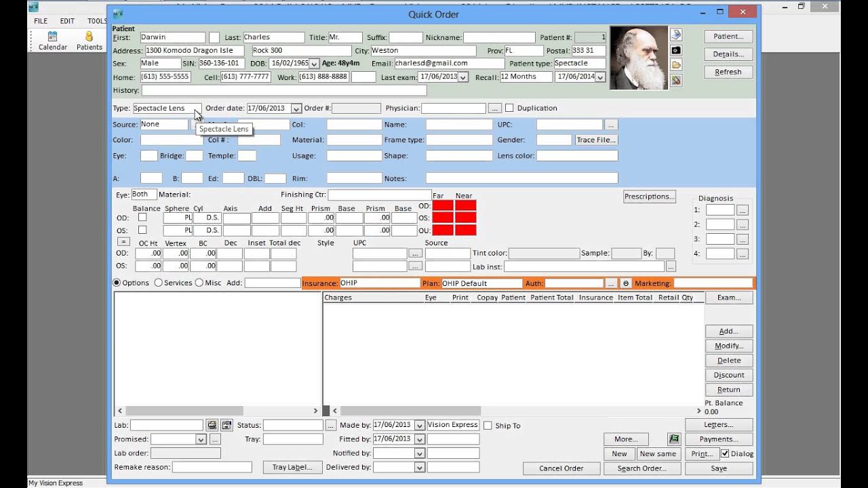Open the TOOLS menu
Screen dimensions: 868x488
[97, 21]
